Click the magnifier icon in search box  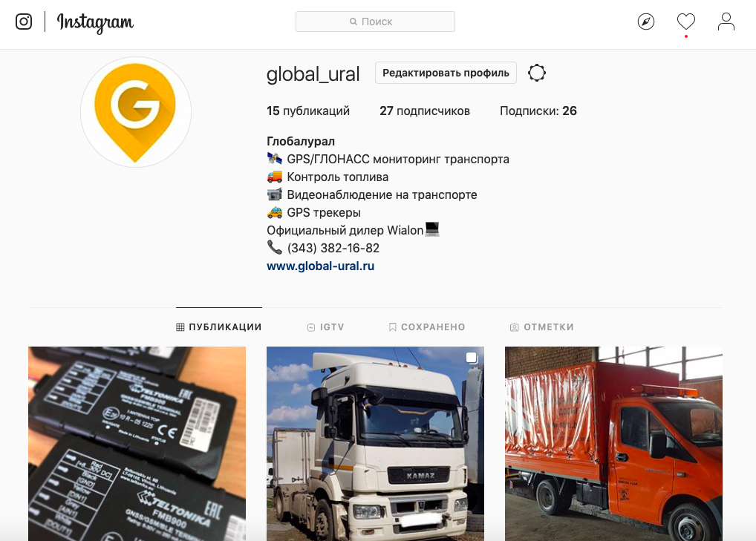[x=353, y=22]
